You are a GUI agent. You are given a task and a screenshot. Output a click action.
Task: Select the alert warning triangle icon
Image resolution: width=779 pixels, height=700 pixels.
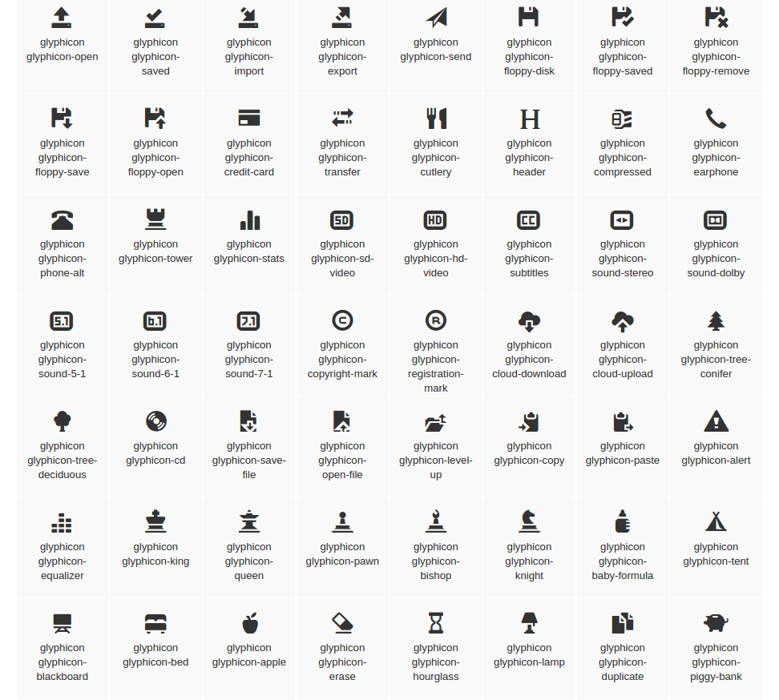coord(716,421)
